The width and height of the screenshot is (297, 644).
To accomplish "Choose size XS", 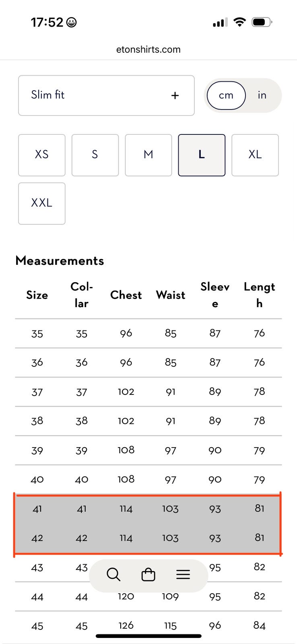I will click(x=42, y=155).
